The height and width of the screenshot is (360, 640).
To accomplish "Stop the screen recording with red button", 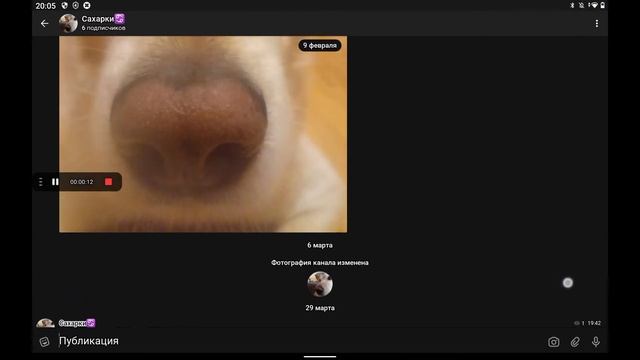I will [x=108, y=182].
